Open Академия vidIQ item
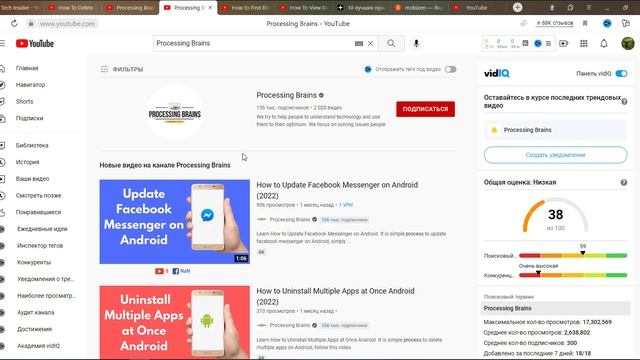The width and height of the screenshot is (640, 360). tap(38, 346)
